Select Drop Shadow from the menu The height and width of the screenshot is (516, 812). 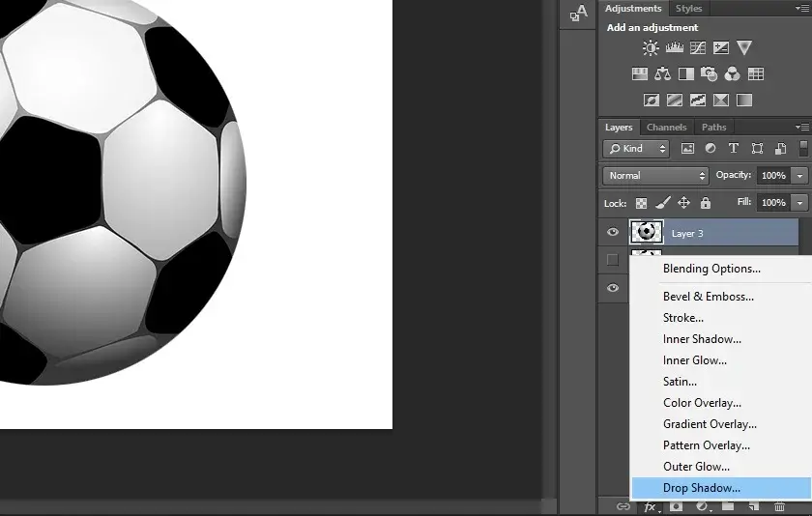click(x=721, y=488)
